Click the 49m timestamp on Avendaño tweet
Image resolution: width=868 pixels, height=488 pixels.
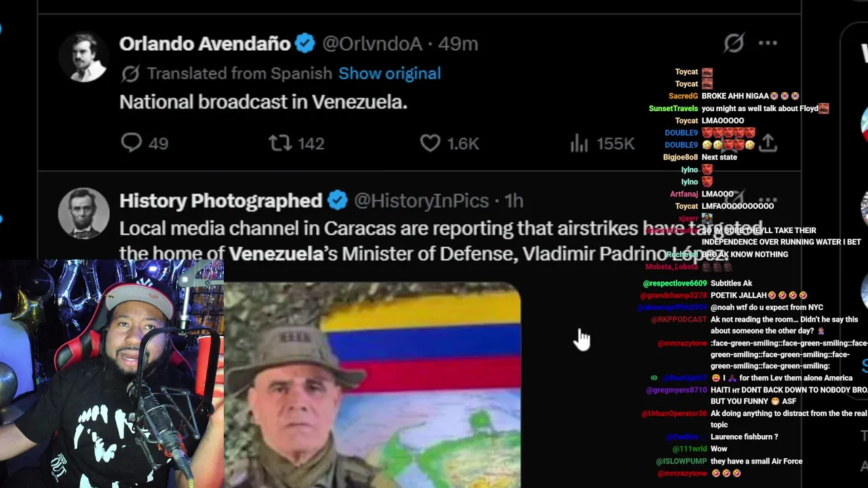(458, 43)
